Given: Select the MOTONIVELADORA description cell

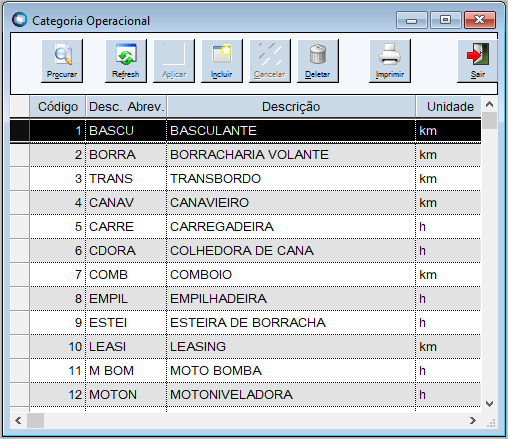Looking at the screenshot, I should 291,395.
